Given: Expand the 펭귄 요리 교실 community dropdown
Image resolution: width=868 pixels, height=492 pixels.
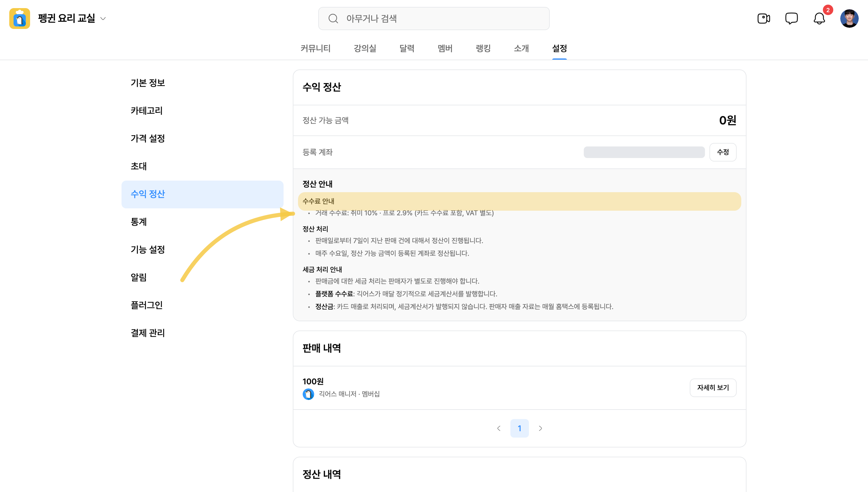Looking at the screenshot, I should point(103,19).
